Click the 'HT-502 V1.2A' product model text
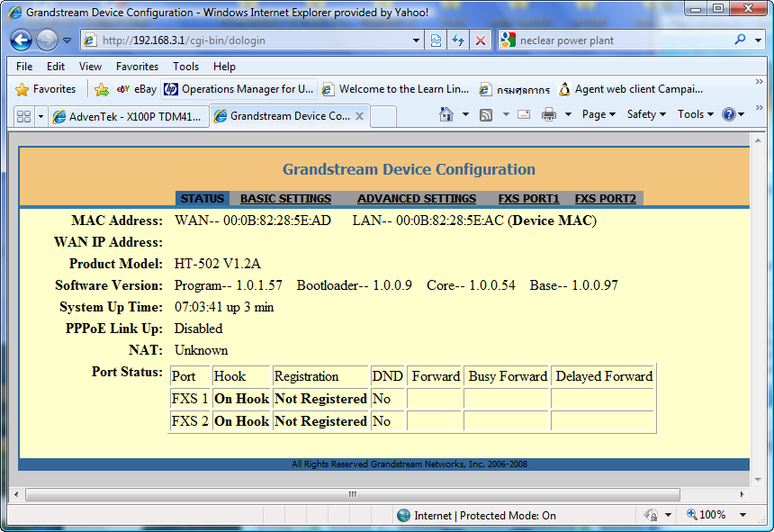774x532 pixels. 217,264
